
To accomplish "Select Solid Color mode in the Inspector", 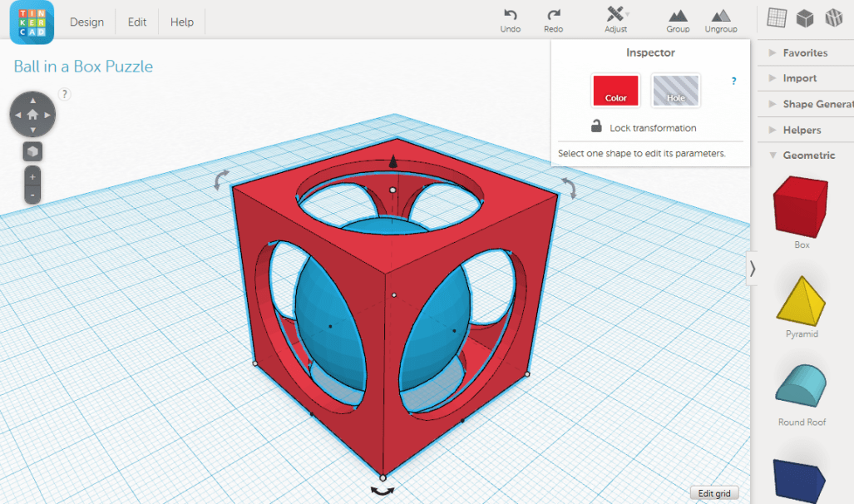I will click(615, 91).
